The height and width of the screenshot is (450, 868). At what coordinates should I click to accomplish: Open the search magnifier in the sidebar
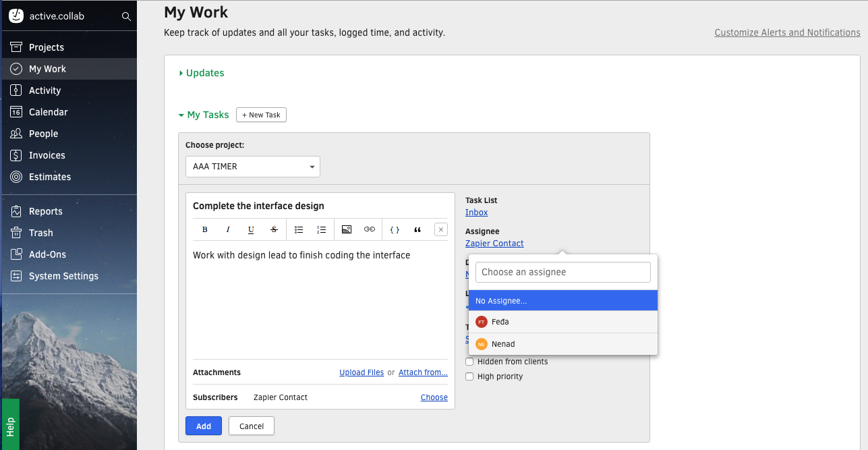coord(126,15)
